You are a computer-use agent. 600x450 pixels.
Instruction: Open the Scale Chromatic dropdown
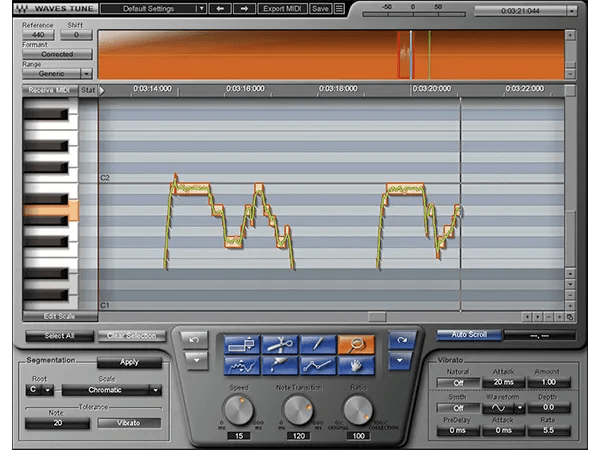point(155,390)
